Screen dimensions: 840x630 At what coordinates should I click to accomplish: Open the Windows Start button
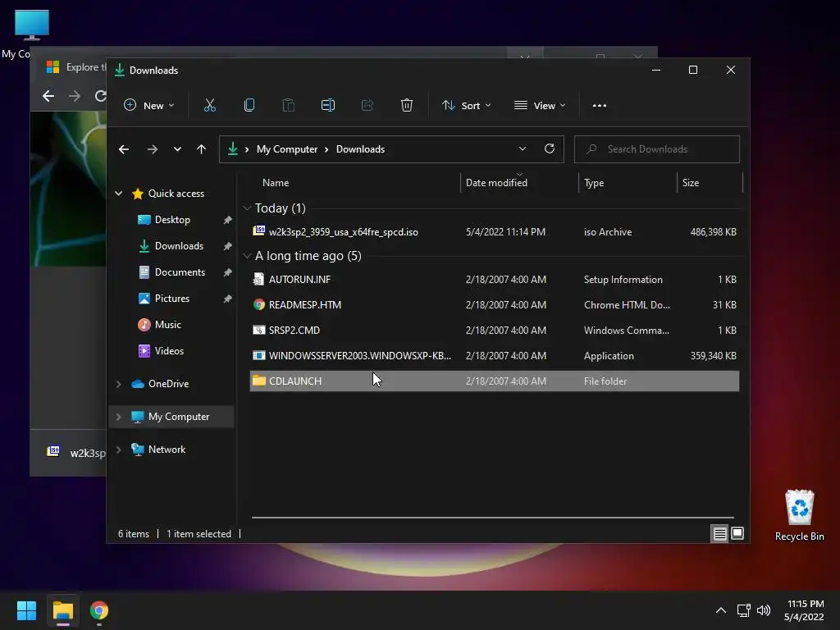(x=26, y=610)
